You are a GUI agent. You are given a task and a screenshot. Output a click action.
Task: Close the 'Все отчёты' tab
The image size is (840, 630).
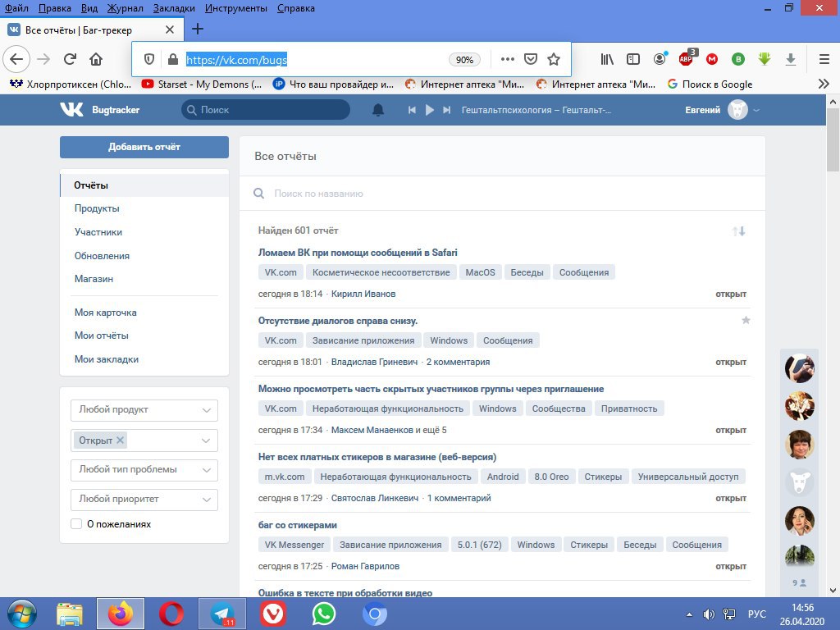tap(170, 30)
